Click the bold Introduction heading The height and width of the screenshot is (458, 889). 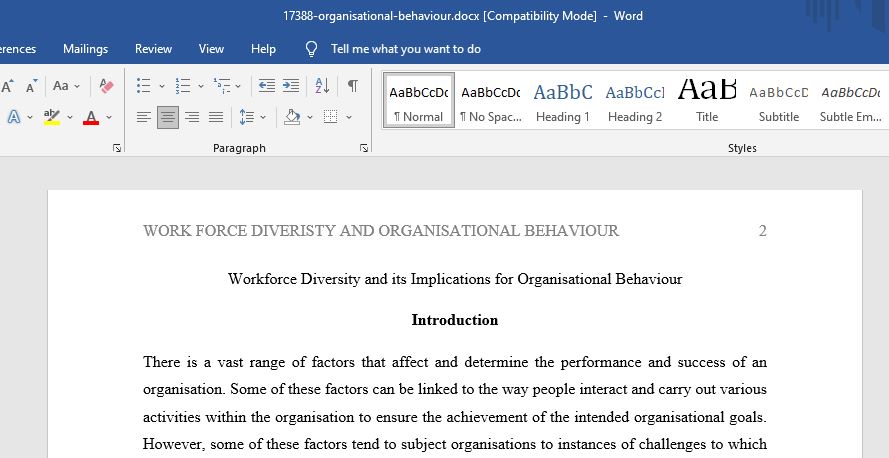click(455, 320)
